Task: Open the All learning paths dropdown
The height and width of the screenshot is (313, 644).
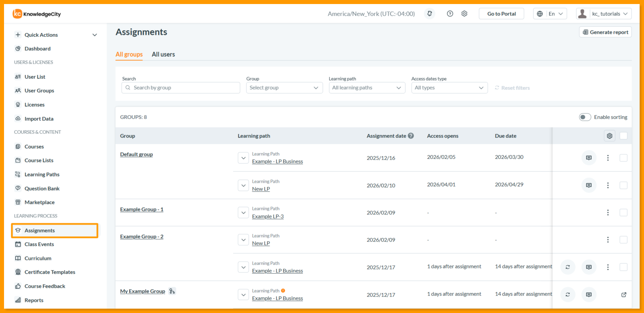Action: coord(367,88)
